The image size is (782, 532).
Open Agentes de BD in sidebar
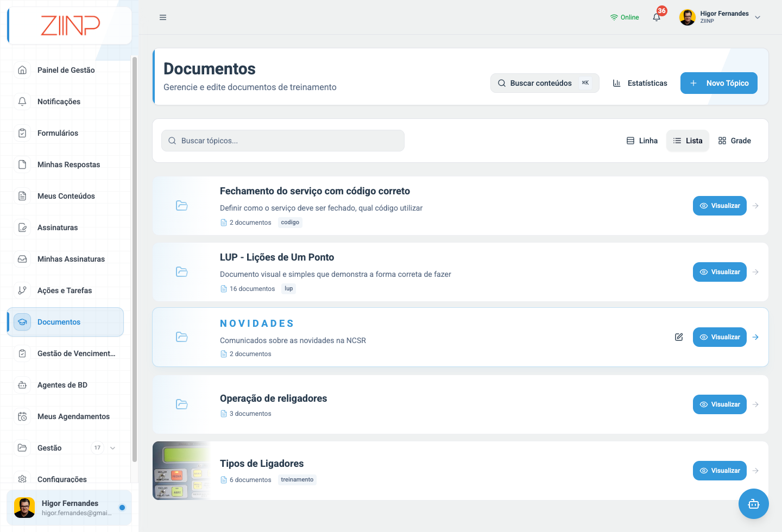pyautogui.click(x=65, y=385)
